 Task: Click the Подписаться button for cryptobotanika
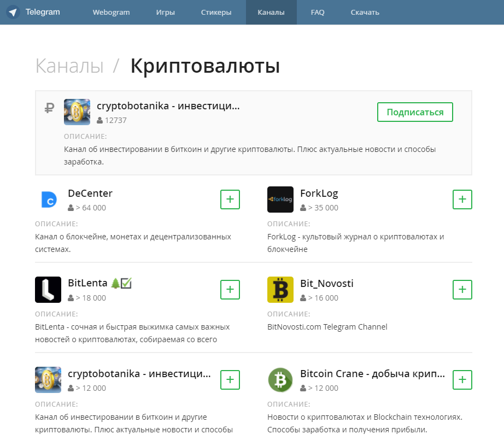pos(415,112)
